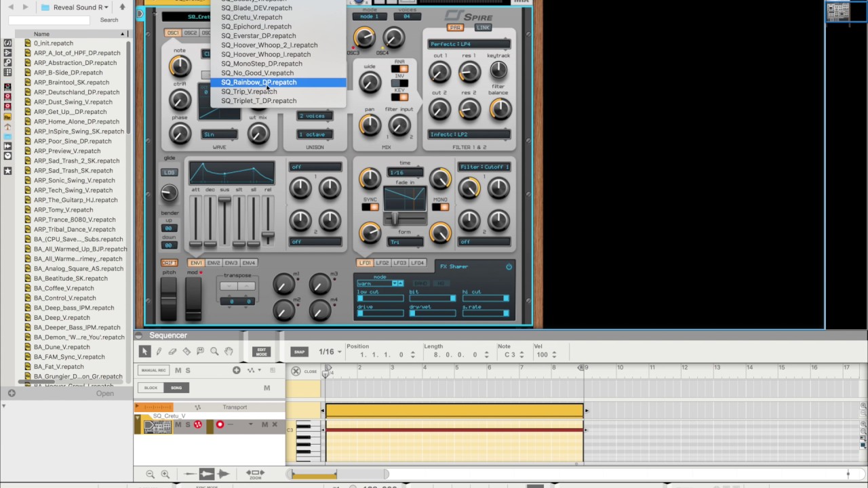
Task: Switch to the LFO2 tab
Action: point(382,263)
